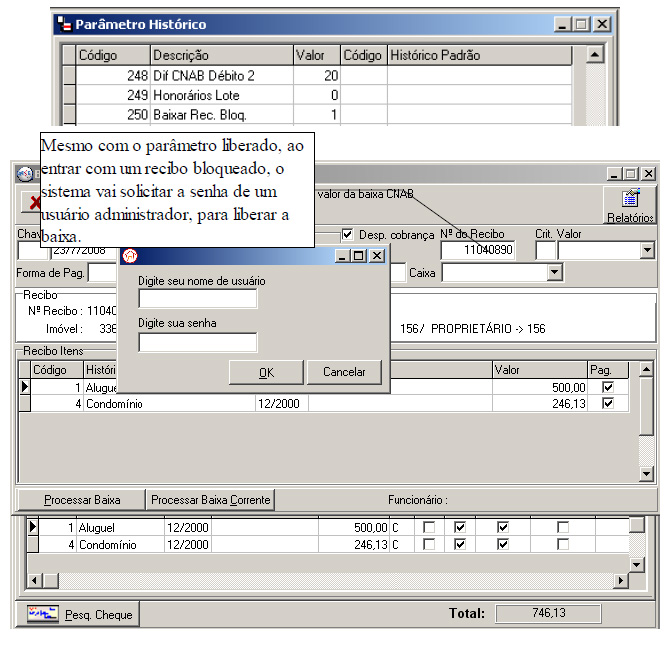Click Cancelar in the password dialog

[x=343, y=372]
